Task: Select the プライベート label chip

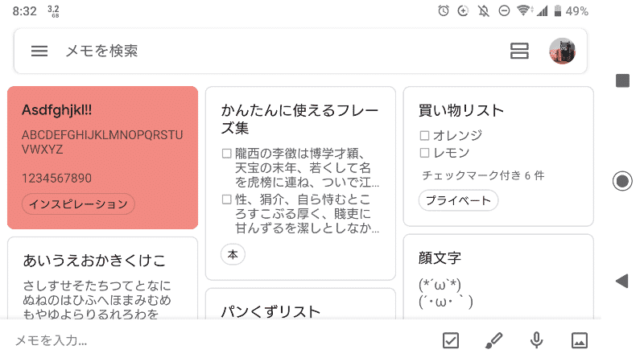Action: point(458,200)
